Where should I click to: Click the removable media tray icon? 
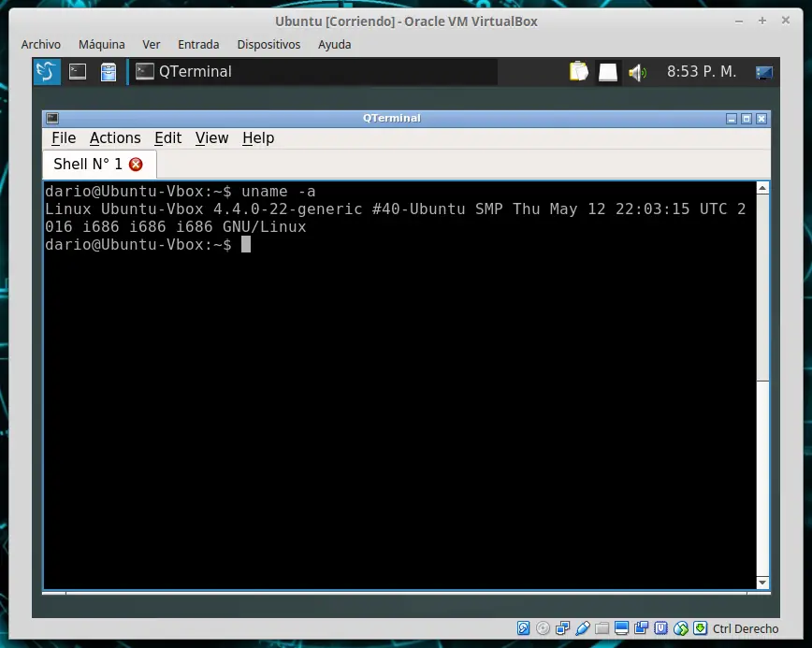point(608,72)
